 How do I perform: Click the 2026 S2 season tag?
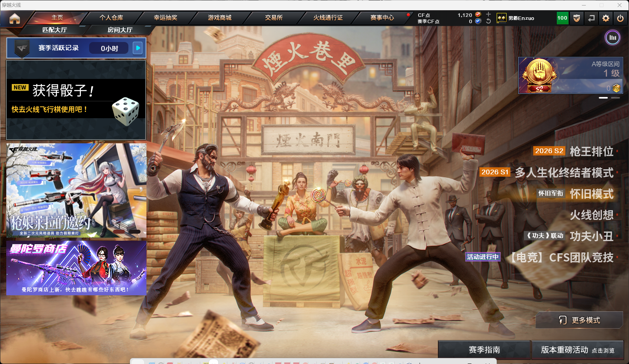tap(549, 151)
